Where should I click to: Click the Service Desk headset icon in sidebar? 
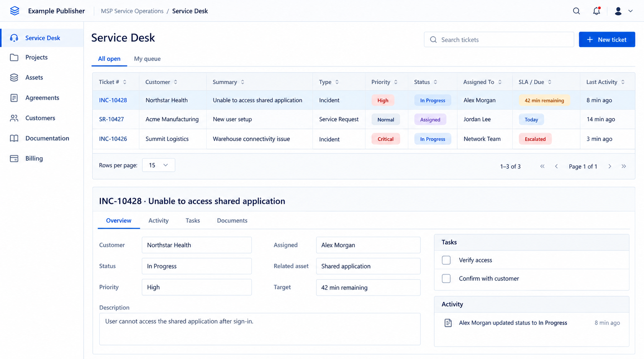[x=14, y=38]
